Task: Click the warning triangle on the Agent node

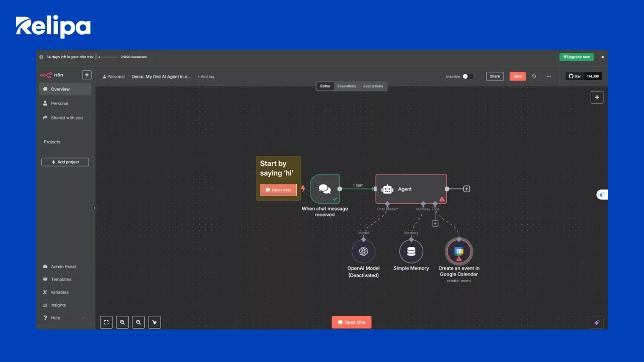Action: coord(442,199)
